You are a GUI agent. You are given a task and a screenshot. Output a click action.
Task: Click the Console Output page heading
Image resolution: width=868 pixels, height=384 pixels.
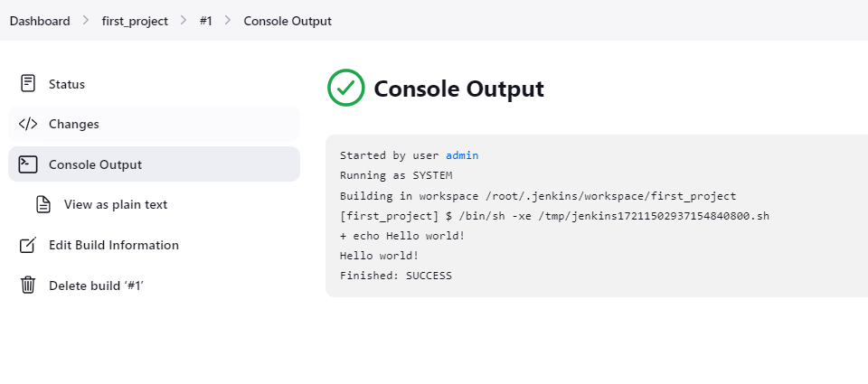point(458,89)
